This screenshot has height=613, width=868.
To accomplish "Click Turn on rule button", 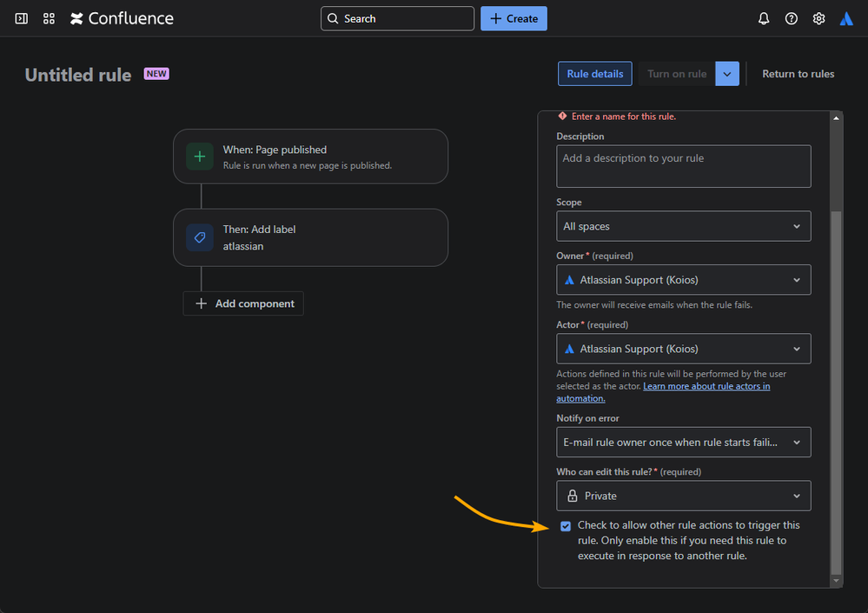I will click(x=677, y=74).
